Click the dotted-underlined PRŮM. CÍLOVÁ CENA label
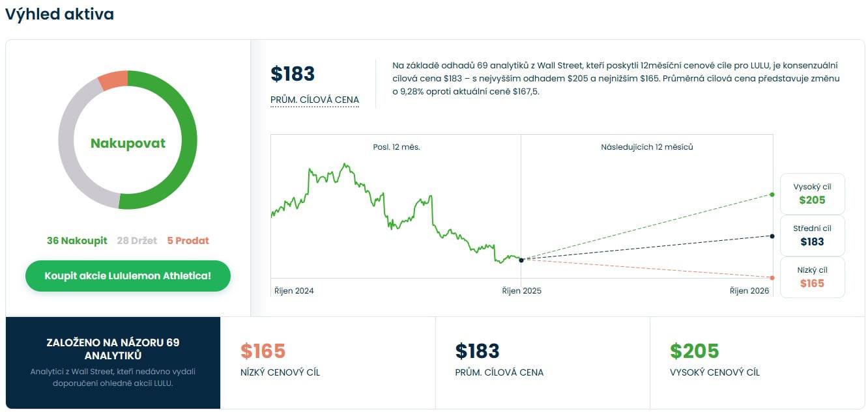 point(315,100)
